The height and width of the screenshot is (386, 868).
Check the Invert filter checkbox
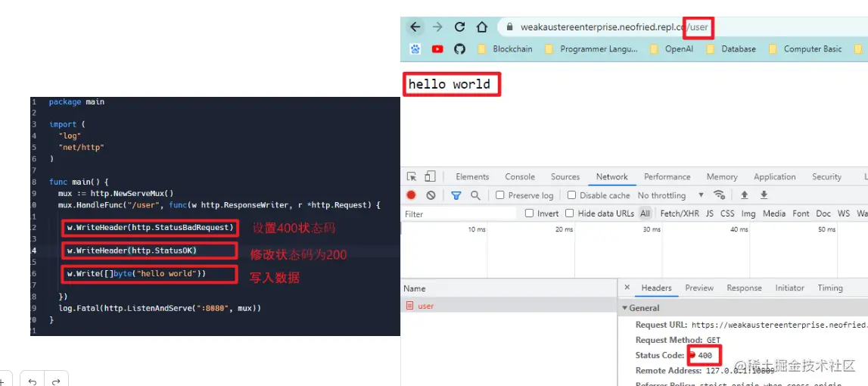pos(529,213)
